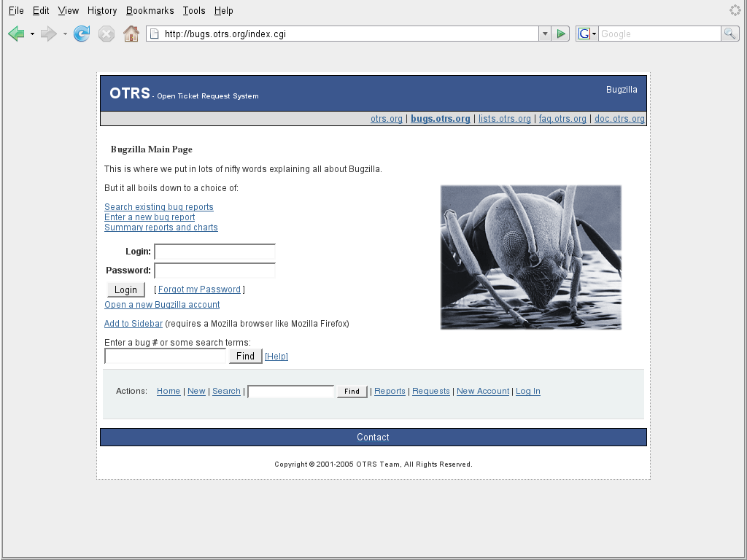
Task: Click the Stop loading icon
Action: 107,34
